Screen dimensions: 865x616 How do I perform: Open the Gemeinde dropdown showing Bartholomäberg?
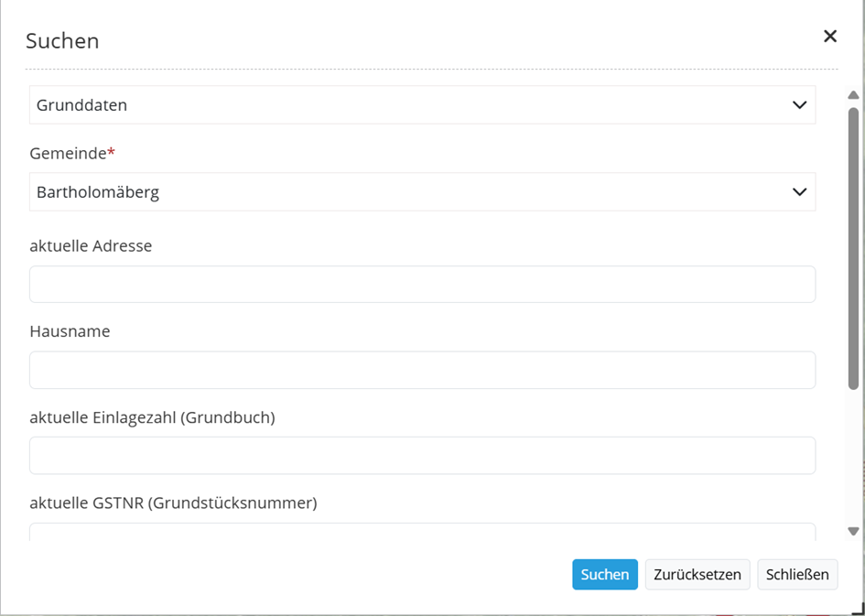click(422, 192)
